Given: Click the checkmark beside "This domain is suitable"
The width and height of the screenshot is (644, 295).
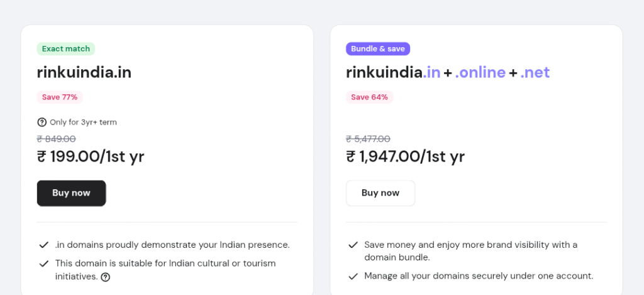Looking at the screenshot, I should tap(44, 264).
